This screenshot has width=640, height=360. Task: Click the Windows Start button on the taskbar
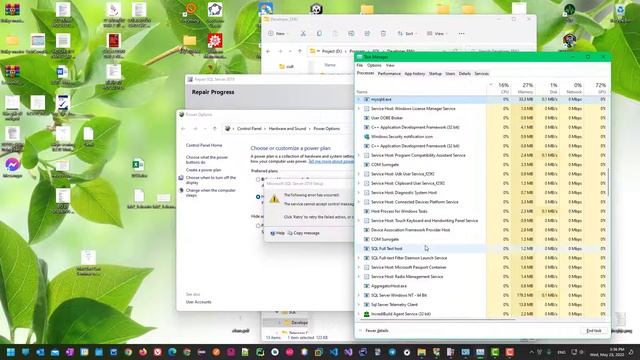[11, 352]
